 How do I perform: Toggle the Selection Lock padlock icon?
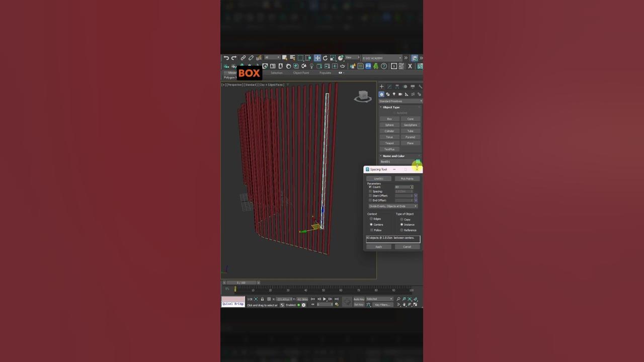point(262,299)
